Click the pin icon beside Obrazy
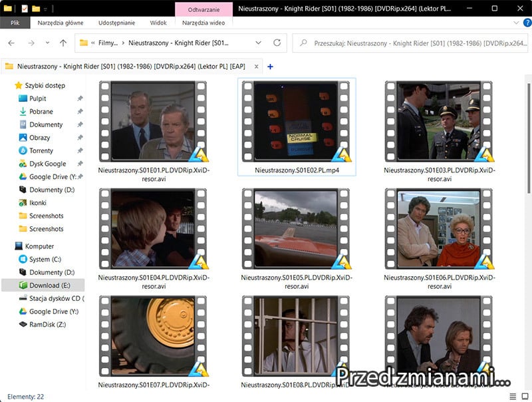Viewport: 532px width, 402px height. click(x=80, y=138)
